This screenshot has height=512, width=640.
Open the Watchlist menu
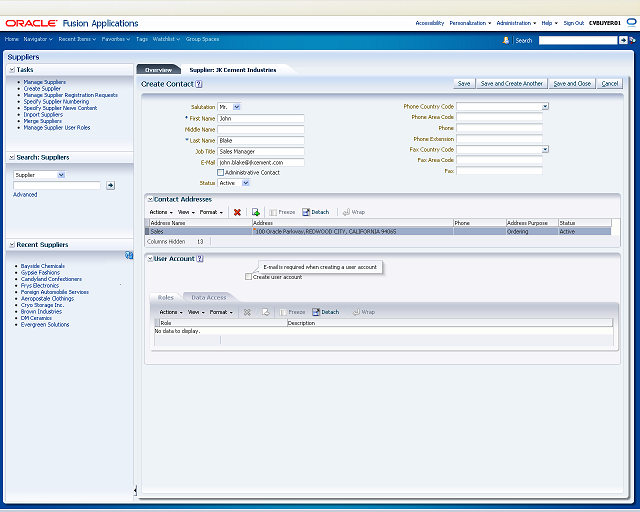(166, 39)
